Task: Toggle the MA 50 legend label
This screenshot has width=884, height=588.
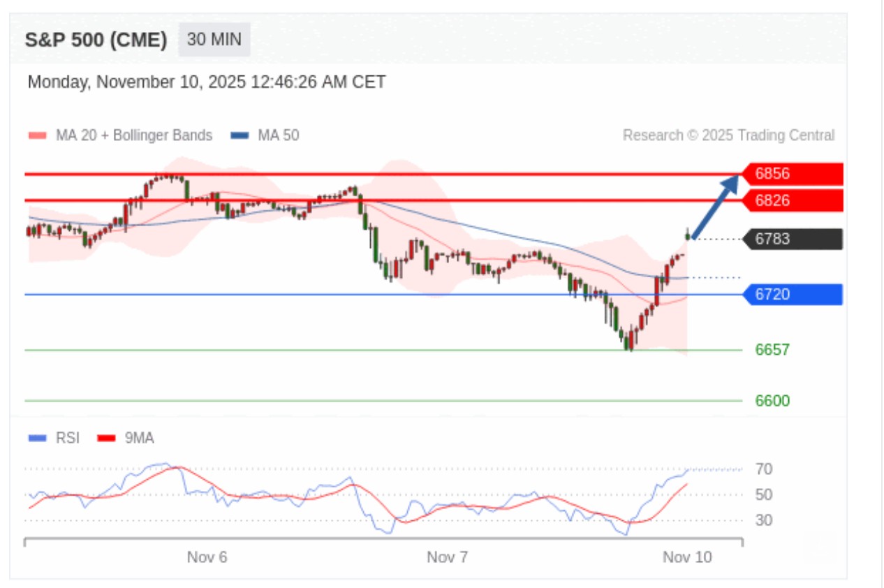Action: click(x=278, y=135)
